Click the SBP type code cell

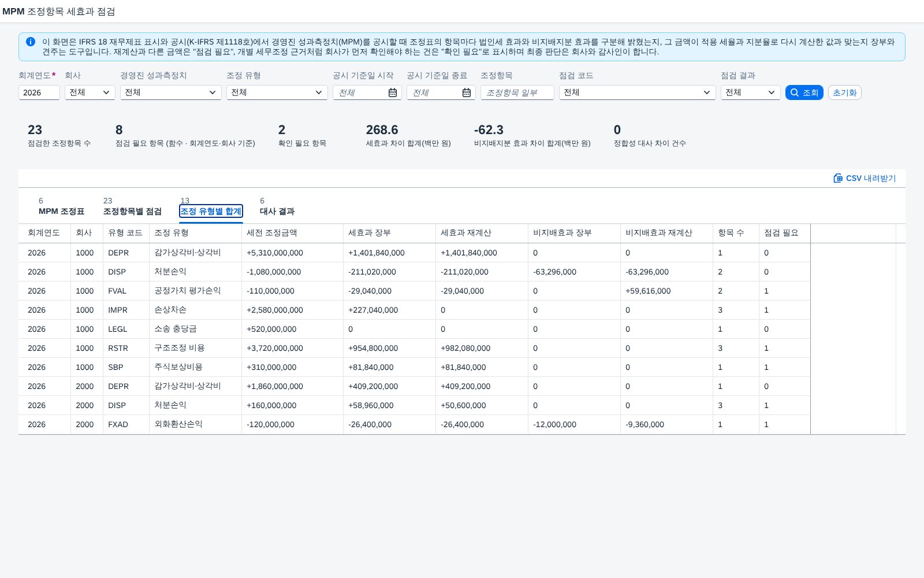[x=126, y=367]
